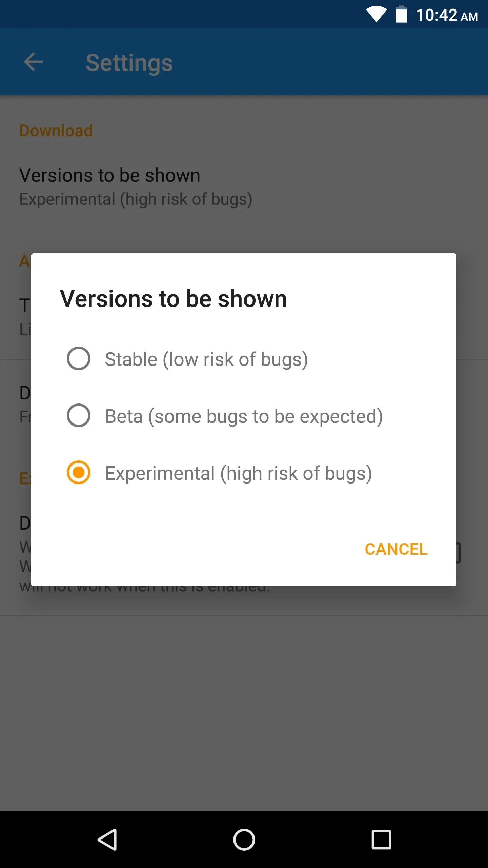Image resolution: width=488 pixels, height=868 pixels.
Task: Open the dimmed 'Versions to be shown' preference
Action: pos(110,175)
